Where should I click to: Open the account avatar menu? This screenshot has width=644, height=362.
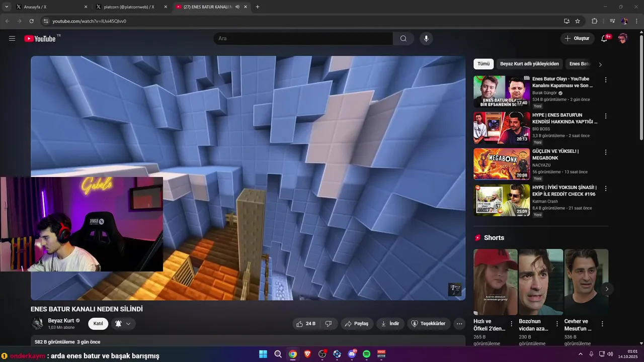click(x=623, y=38)
